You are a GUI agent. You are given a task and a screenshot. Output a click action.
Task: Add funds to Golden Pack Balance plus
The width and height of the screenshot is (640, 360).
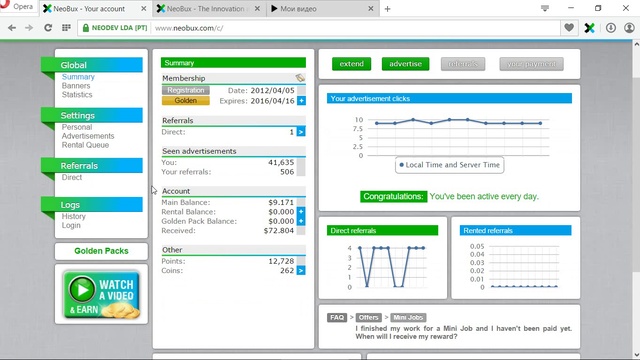click(x=301, y=221)
